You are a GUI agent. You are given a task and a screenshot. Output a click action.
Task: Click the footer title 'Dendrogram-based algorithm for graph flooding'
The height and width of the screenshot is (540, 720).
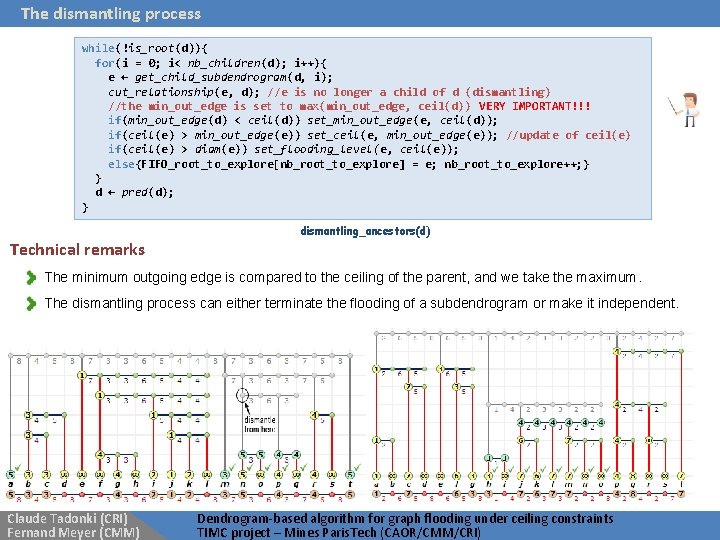click(405, 519)
